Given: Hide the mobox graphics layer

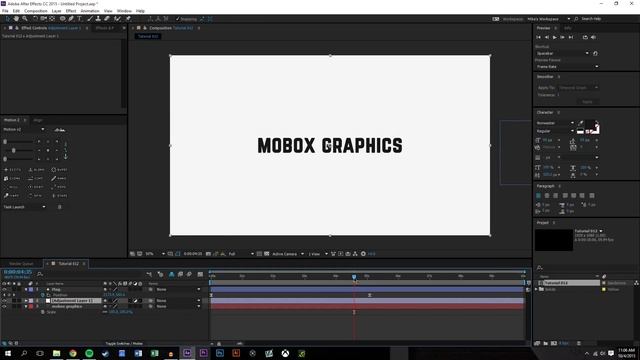Looking at the screenshot, I should pyautogui.click(x=4, y=306).
